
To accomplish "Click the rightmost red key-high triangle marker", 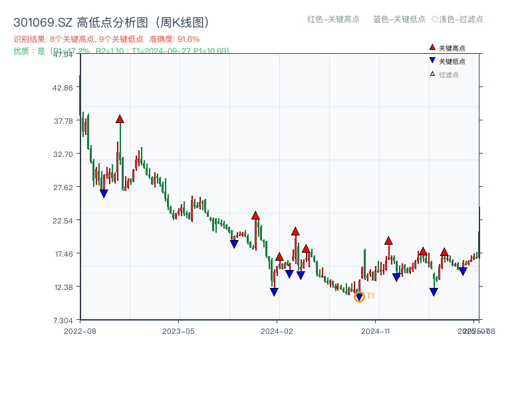I will point(445,251).
